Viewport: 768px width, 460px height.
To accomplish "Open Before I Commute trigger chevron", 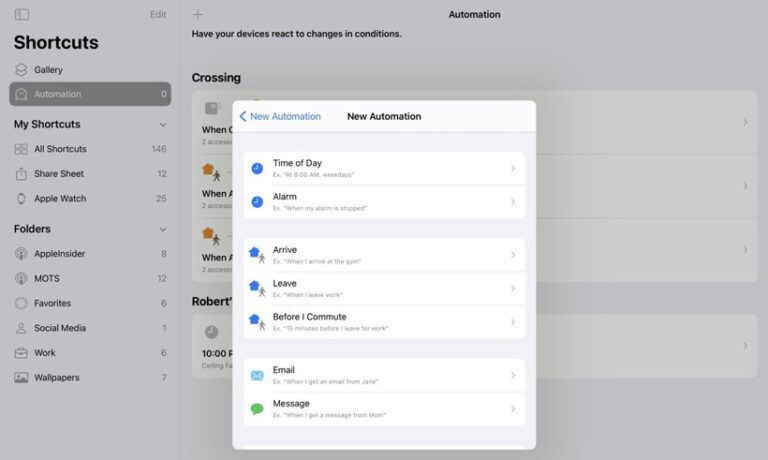I will (513, 322).
